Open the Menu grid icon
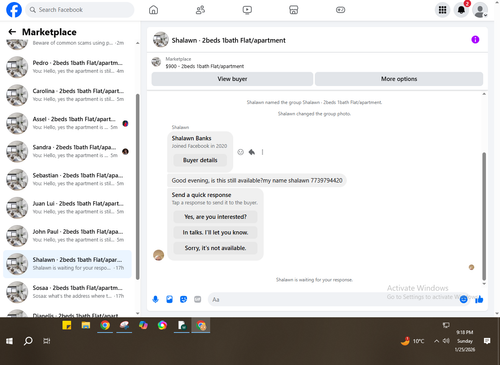The width and height of the screenshot is (500, 365). coord(442,10)
